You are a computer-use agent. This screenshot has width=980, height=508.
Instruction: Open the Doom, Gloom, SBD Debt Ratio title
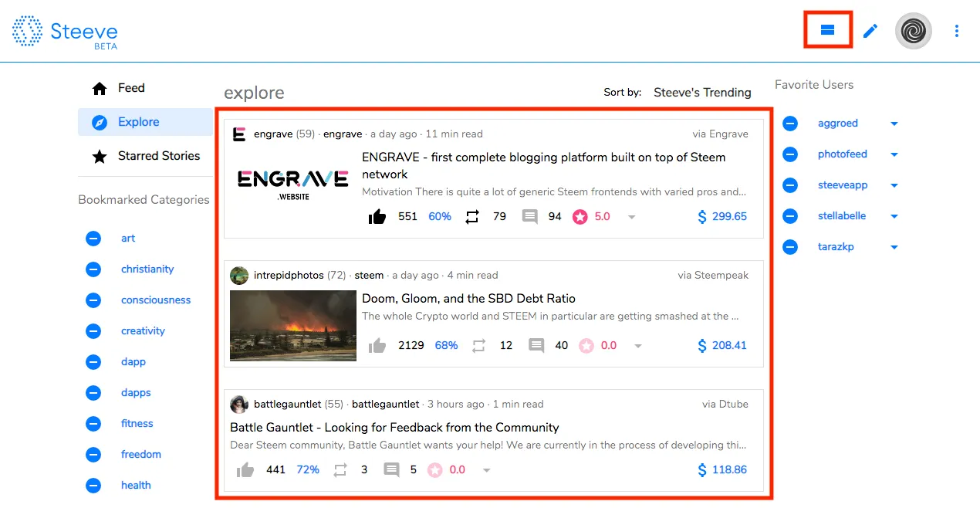(469, 299)
